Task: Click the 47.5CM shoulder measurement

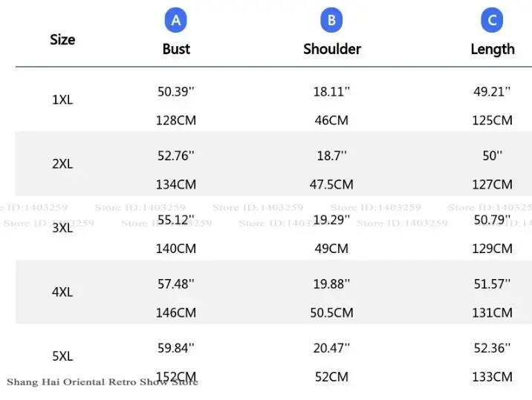Action: tap(331, 184)
